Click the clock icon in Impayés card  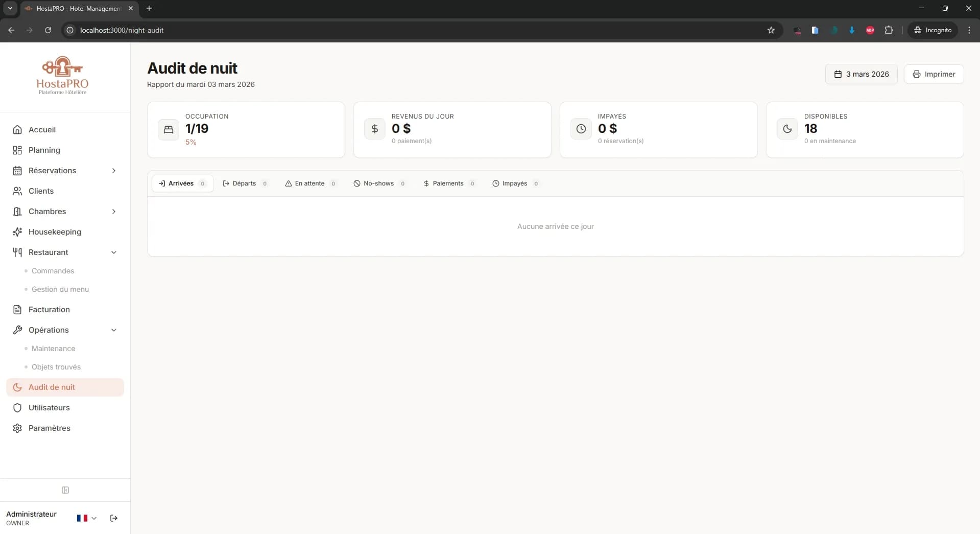tap(581, 129)
